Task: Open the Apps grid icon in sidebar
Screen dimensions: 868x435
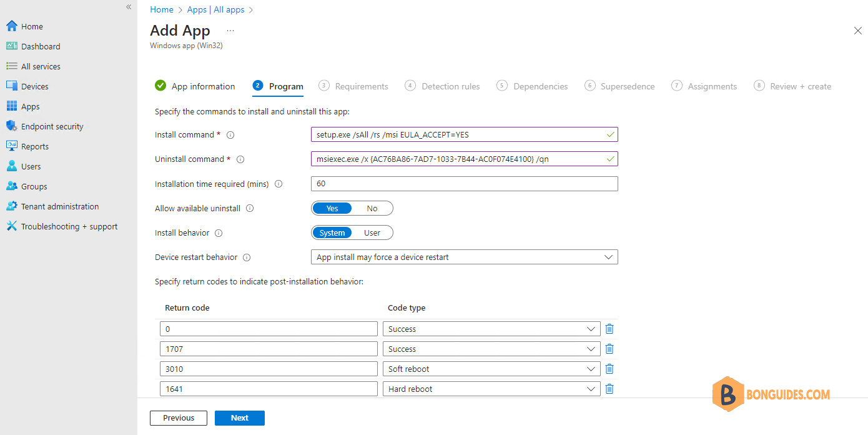Action: click(11, 106)
